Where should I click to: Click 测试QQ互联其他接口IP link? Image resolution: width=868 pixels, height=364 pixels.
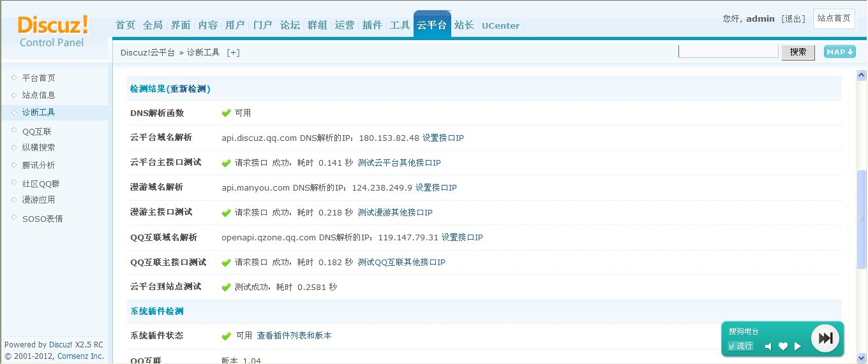coord(401,262)
